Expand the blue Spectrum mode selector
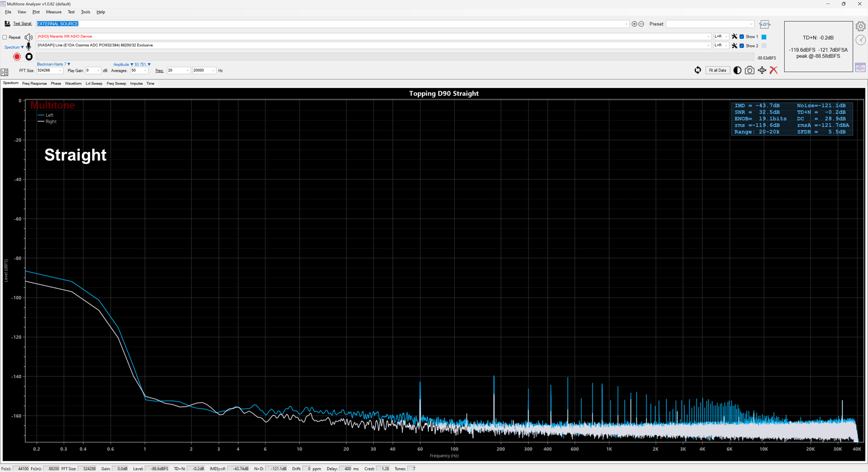868x472 pixels. click(14, 47)
